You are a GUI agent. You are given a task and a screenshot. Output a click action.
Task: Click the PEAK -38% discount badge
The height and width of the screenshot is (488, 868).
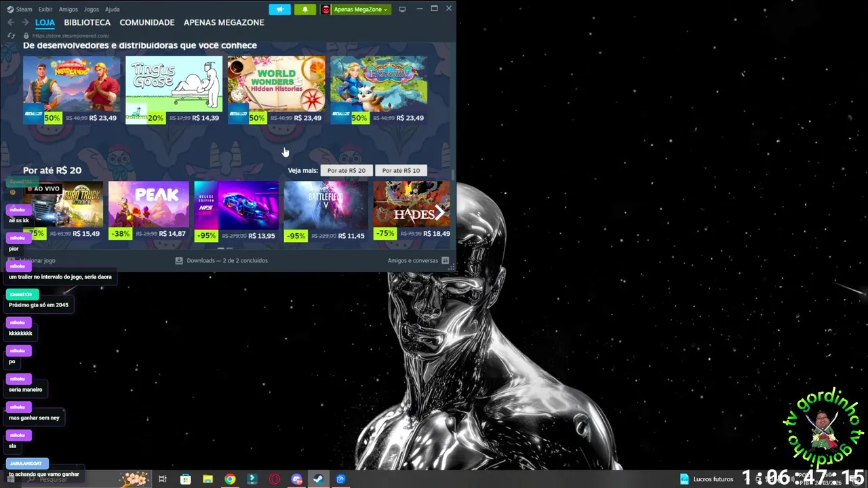coord(120,234)
